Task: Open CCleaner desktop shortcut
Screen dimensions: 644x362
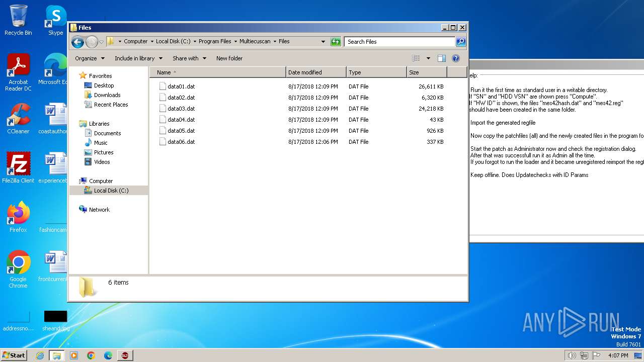Action: click(x=18, y=119)
